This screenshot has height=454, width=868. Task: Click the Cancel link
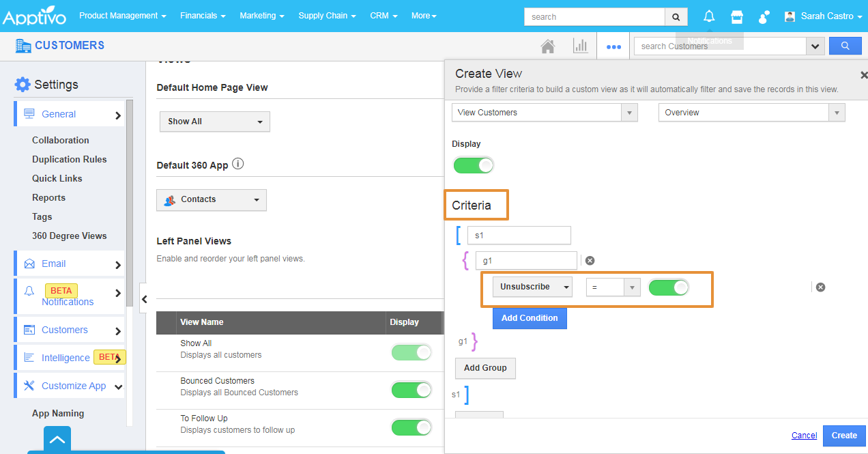click(x=804, y=436)
